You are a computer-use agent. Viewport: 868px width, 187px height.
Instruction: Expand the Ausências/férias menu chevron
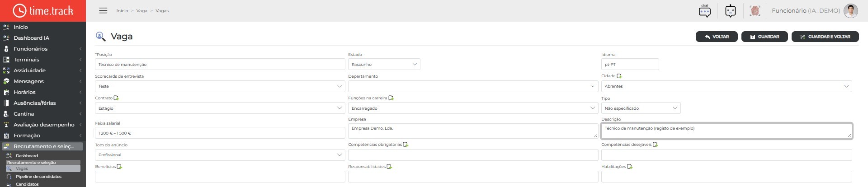(x=80, y=103)
